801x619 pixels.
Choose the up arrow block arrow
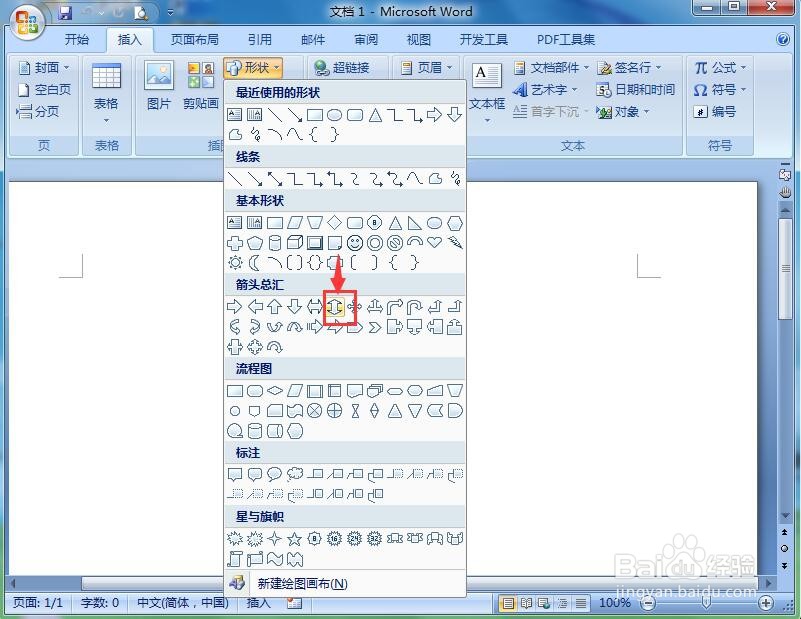[x=275, y=306]
